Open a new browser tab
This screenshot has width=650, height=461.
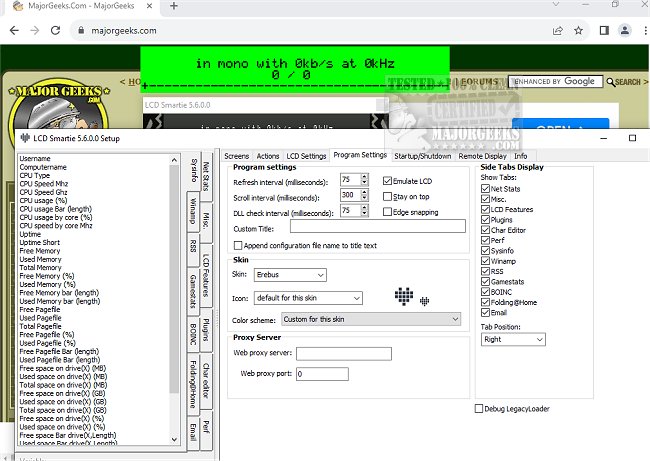coord(174,6)
